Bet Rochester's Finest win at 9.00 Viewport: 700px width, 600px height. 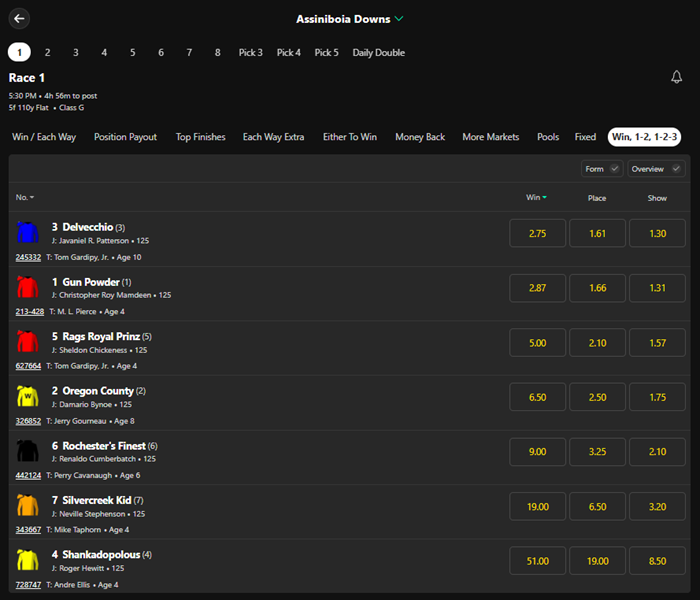pos(538,452)
